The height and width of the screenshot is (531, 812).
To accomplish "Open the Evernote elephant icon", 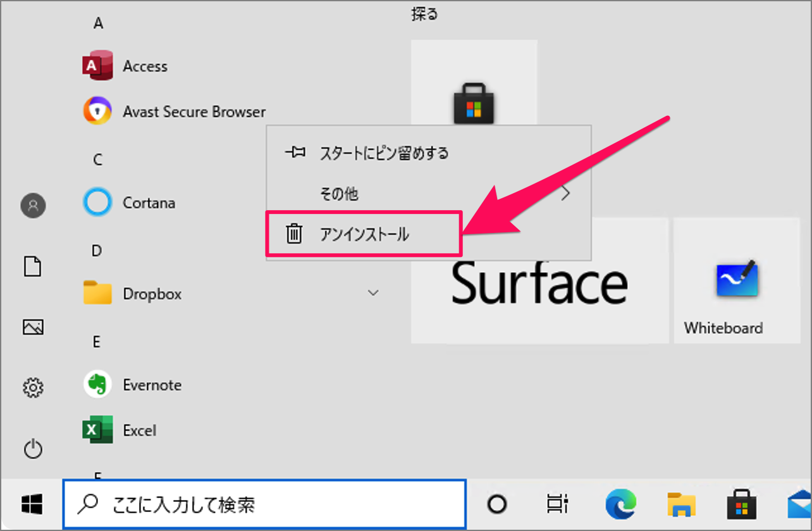I will click(x=97, y=385).
